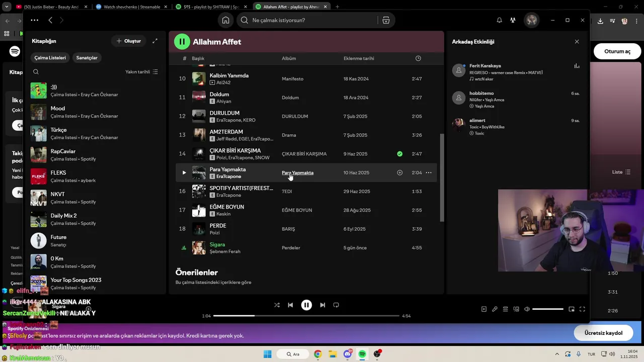This screenshot has height=362, width=644.
Task: Toggle shuffle in player bar
Action: [277, 305]
